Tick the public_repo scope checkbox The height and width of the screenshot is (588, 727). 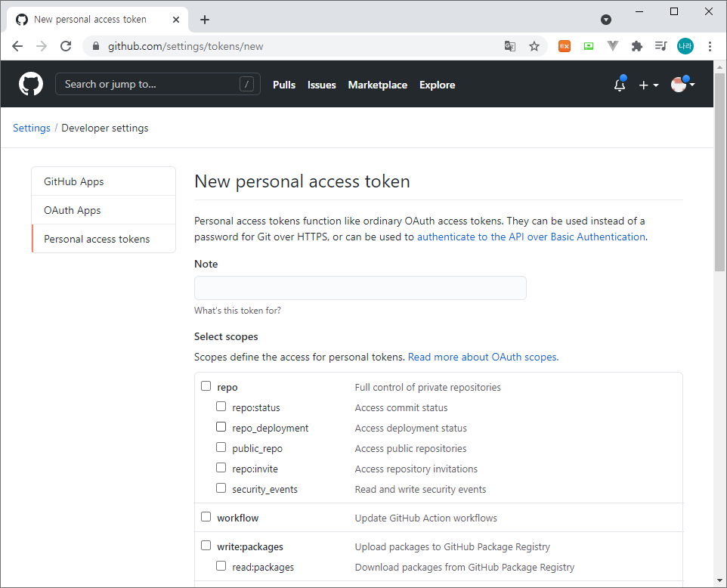[221, 447]
